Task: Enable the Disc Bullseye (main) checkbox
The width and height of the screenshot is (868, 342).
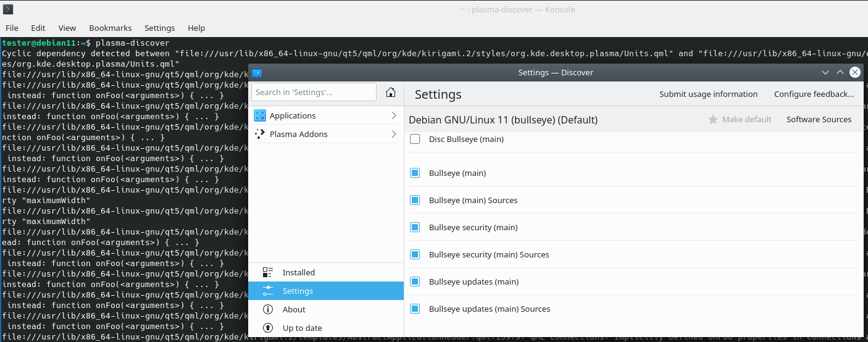Action: [x=415, y=139]
